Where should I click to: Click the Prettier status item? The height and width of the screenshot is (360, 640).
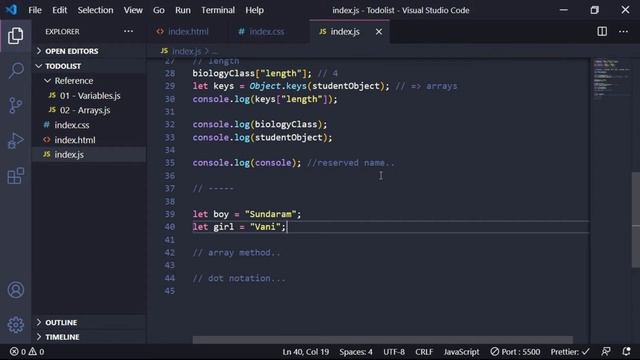click(x=570, y=351)
